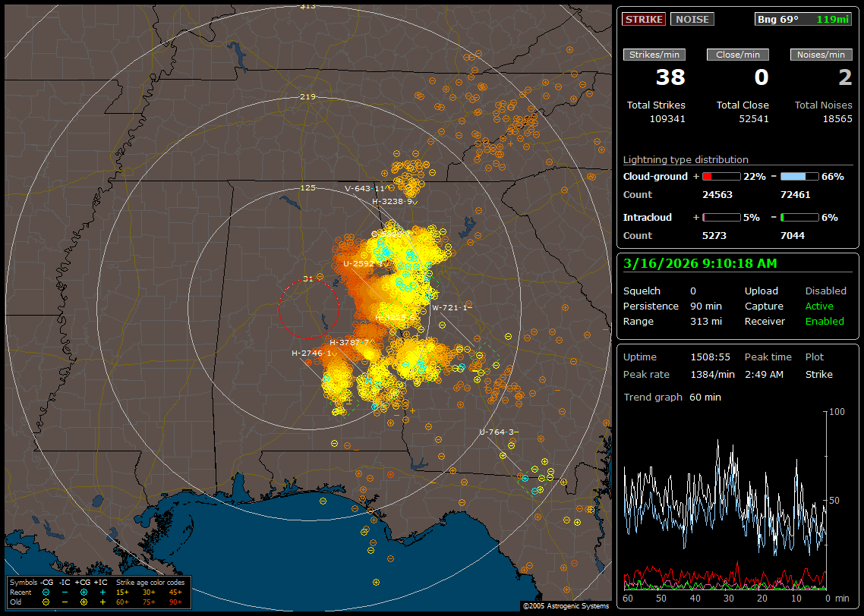Click the Strikes/min header button

click(654, 55)
